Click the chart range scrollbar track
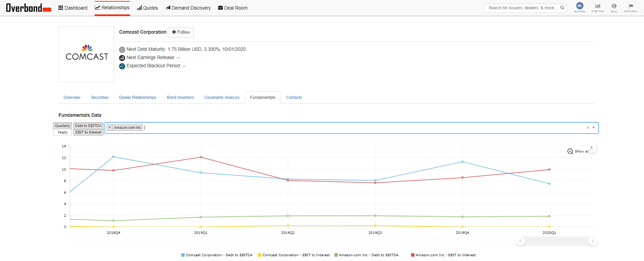Viewport: 644px width, 261px height. 557,241
